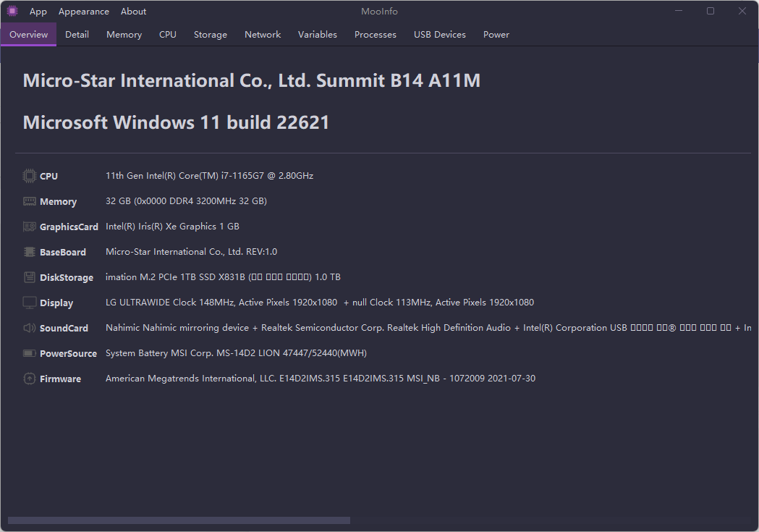
Task: Close the MooInfo window
Action: (x=742, y=11)
